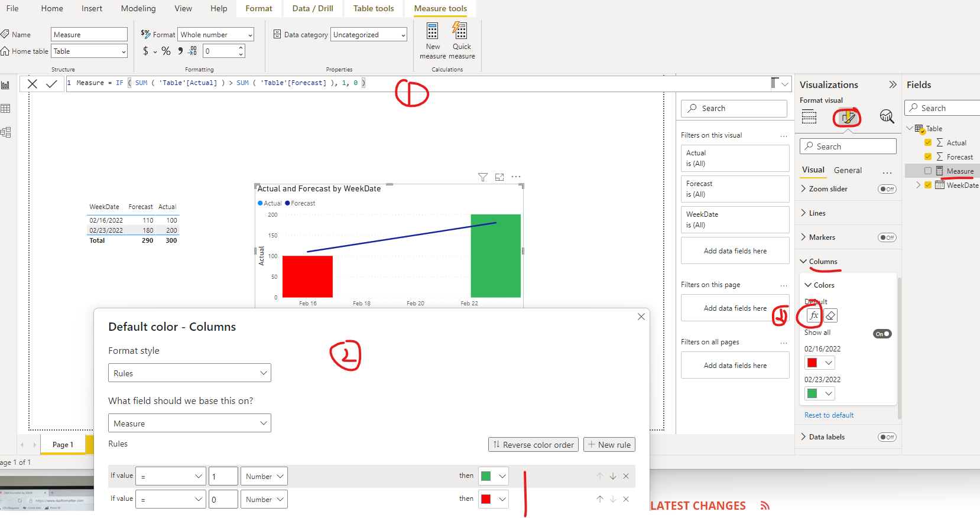Check the Measure field checkbox
The height and width of the screenshot is (518, 980).
click(928, 171)
